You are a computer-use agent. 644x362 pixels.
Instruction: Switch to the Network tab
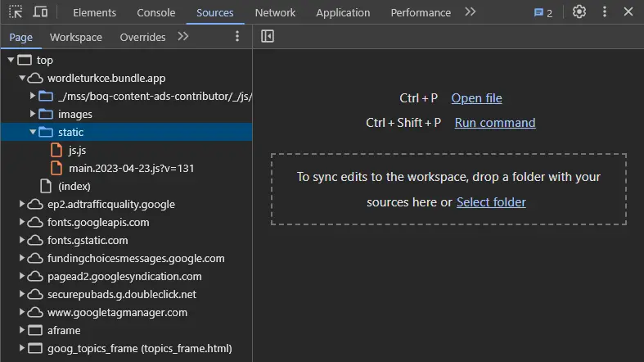[x=275, y=13]
